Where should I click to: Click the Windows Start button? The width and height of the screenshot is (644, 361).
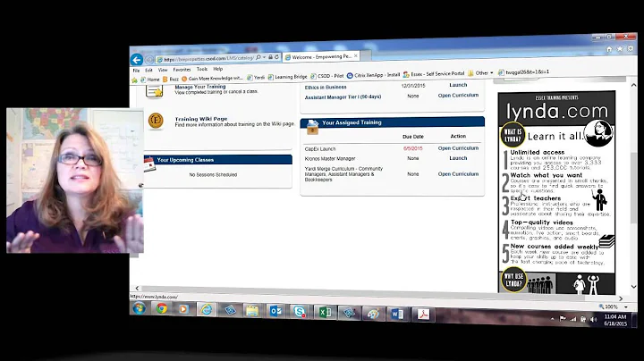pos(139,307)
